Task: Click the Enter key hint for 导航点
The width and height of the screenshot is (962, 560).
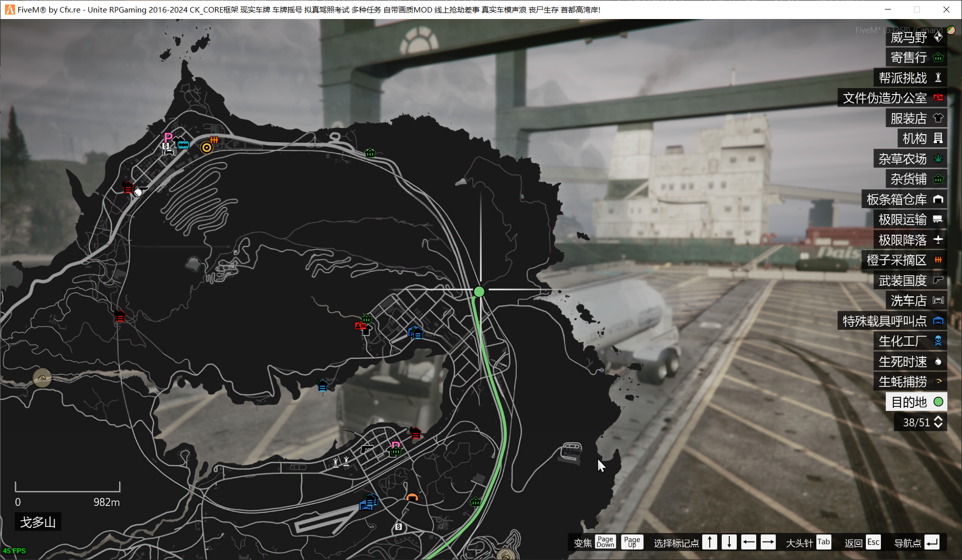Action: [932, 542]
